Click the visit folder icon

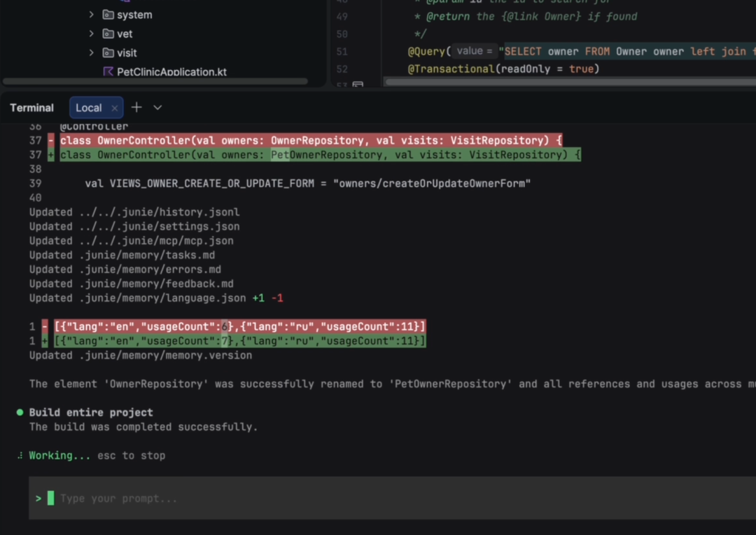[108, 52]
